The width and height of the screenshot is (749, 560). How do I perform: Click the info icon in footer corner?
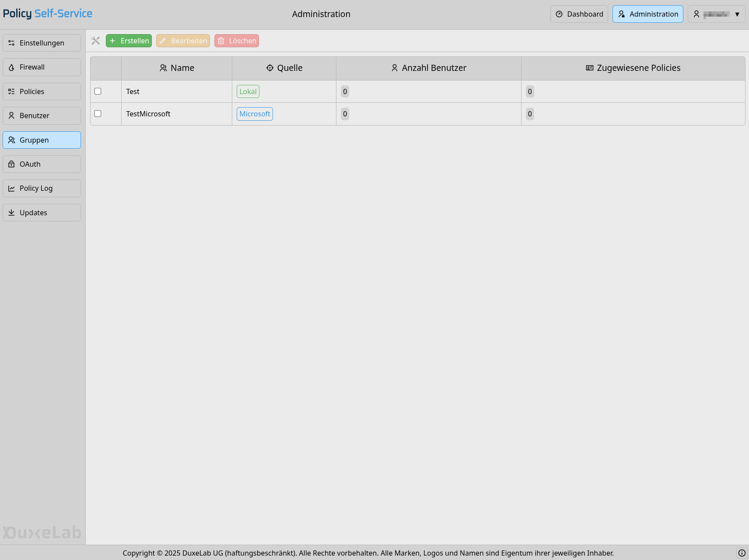point(742,553)
